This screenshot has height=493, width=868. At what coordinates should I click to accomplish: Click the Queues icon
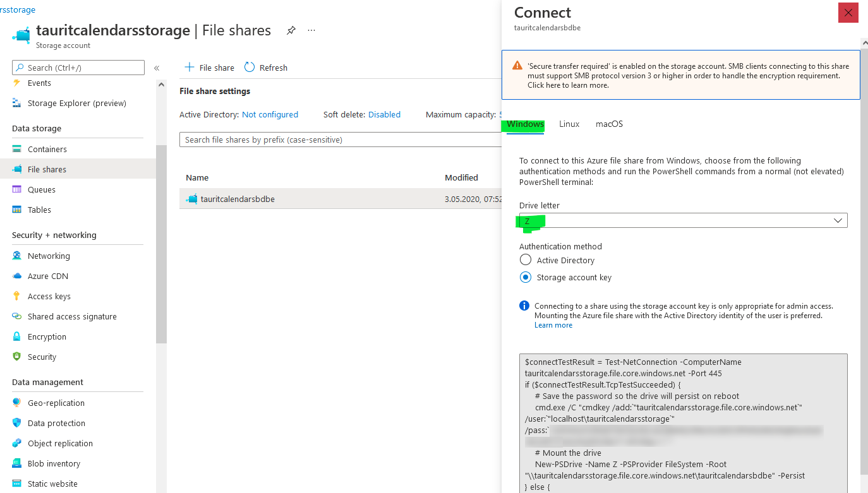point(17,190)
